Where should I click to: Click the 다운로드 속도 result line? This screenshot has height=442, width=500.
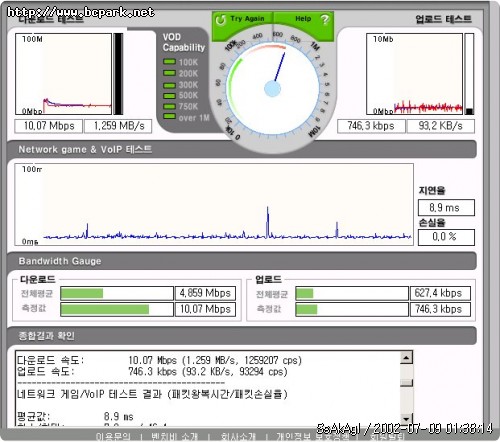(x=159, y=360)
